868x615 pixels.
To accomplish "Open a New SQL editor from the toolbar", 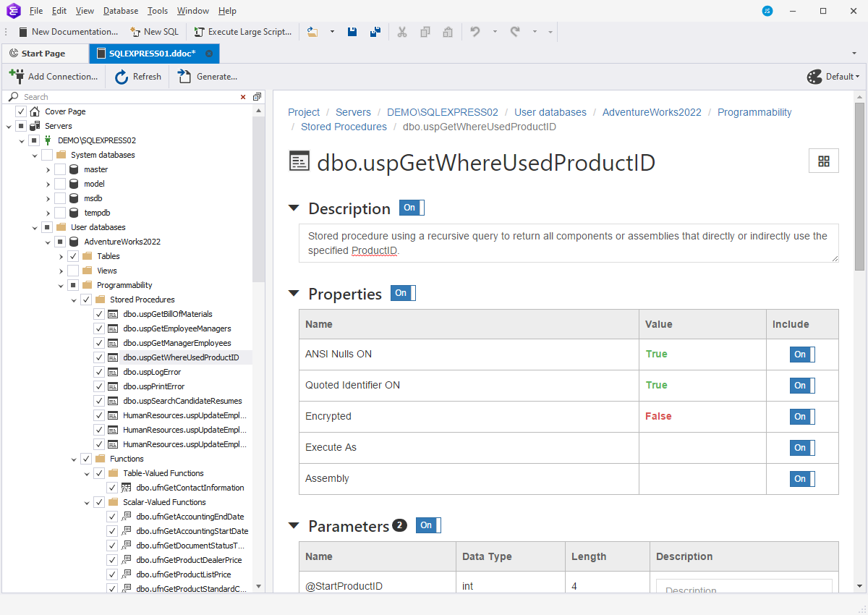I will click(x=154, y=31).
